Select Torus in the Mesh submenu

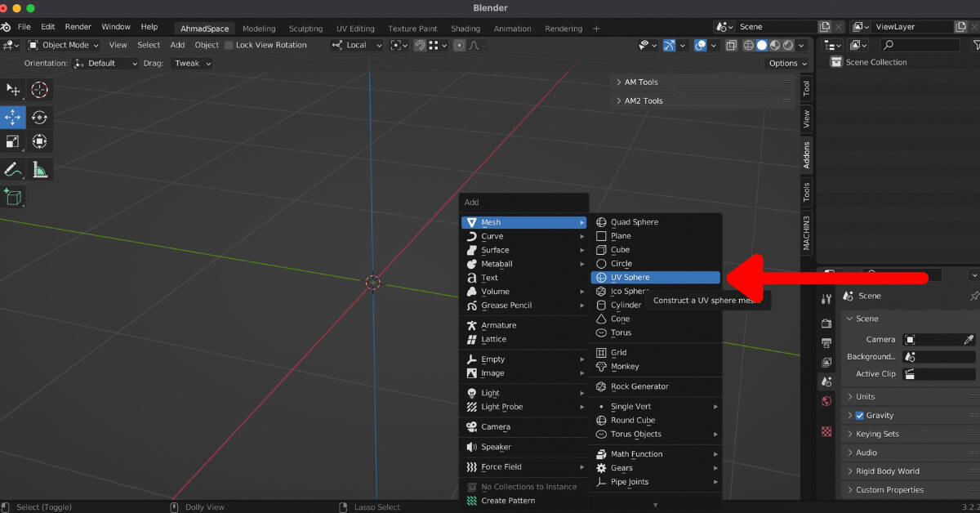[656, 332]
